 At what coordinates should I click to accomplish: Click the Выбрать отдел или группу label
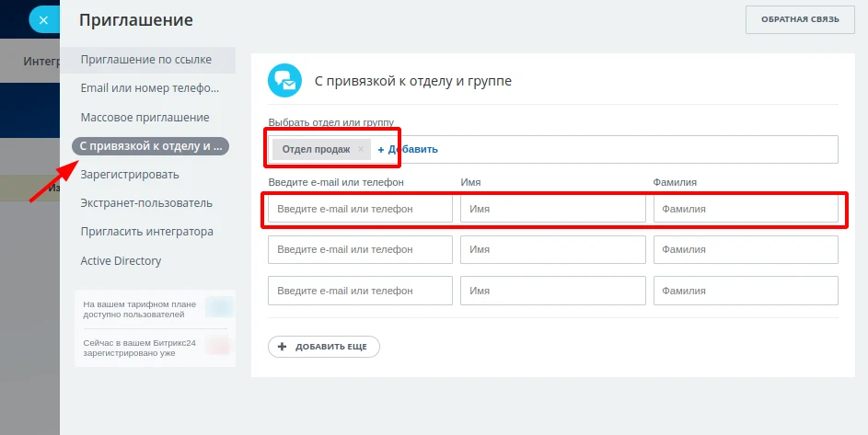[331, 122]
